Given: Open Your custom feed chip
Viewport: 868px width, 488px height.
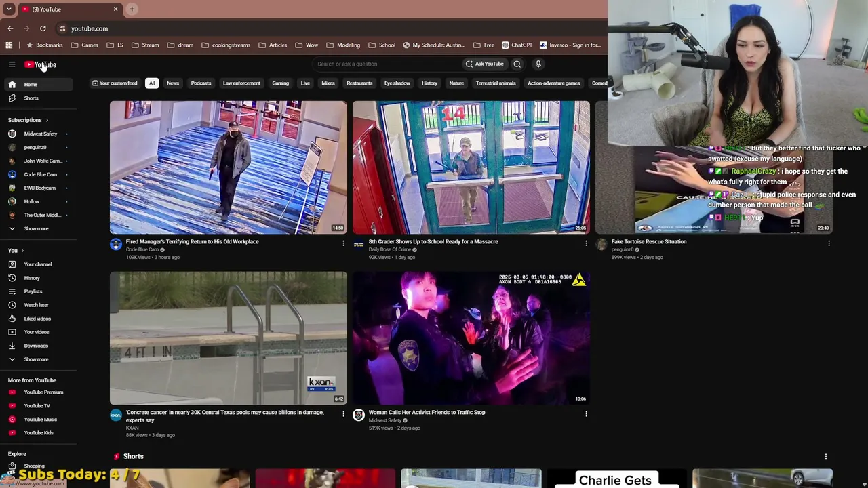Looking at the screenshot, I should [115, 83].
